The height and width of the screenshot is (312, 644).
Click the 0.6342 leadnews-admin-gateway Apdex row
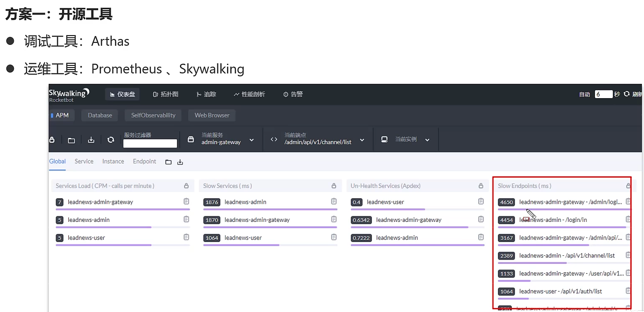tap(417, 221)
